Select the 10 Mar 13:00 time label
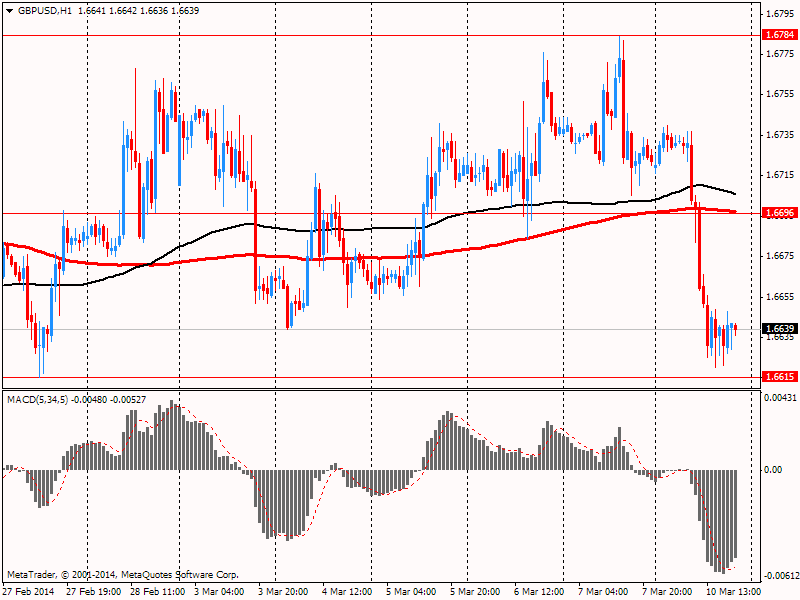This screenshot has height=600, width=800. click(x=733, y=592)
